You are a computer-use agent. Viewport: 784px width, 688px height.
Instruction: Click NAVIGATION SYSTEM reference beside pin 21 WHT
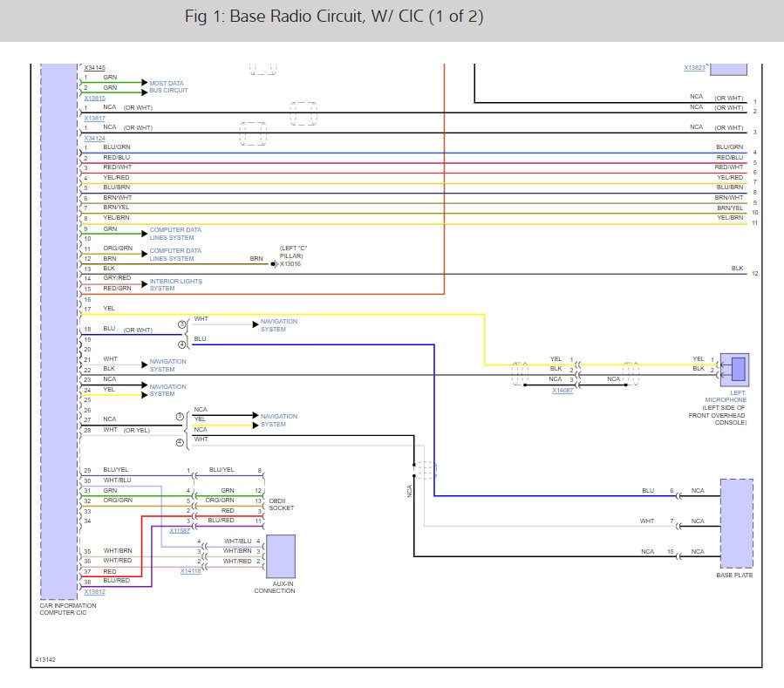(x=167, y=365)
